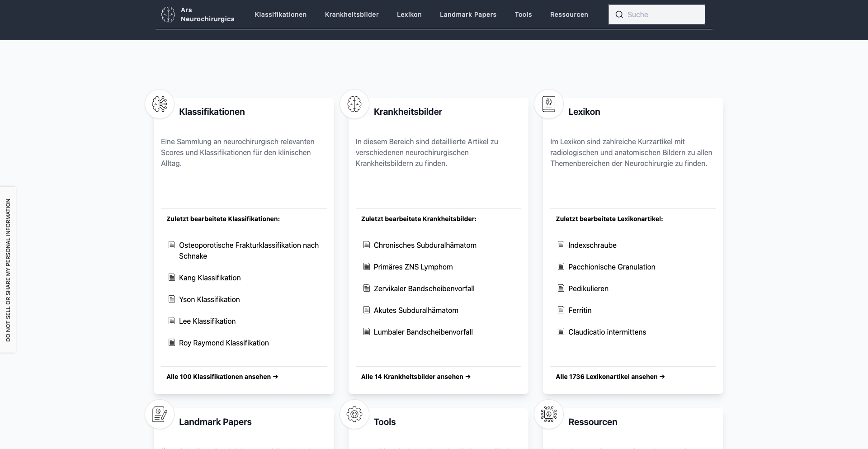This screenshot has height=449, width=868.
Task: Click the Ressourcen card icon
Action: (549, 414)
